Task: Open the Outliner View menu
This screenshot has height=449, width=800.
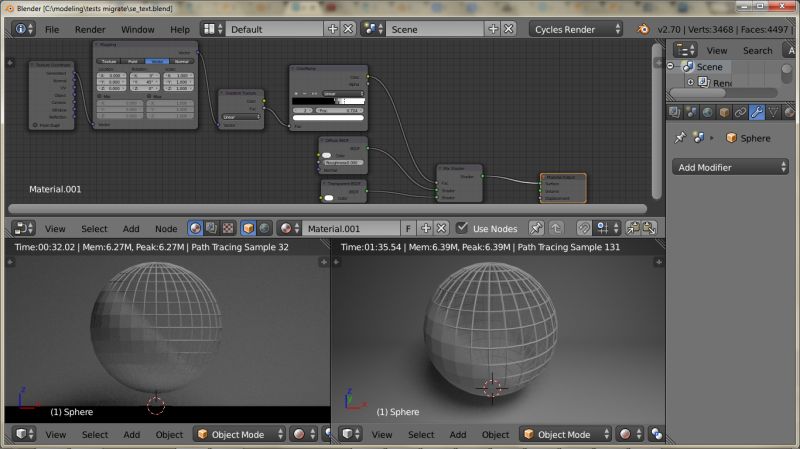Action: [x=717, y=51]
